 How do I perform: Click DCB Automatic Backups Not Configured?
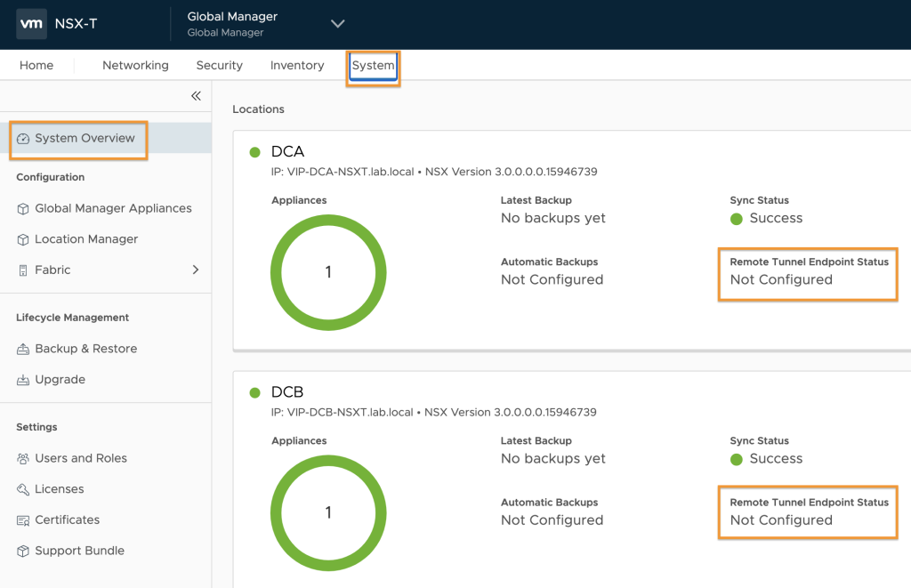[x=552, y=520]
